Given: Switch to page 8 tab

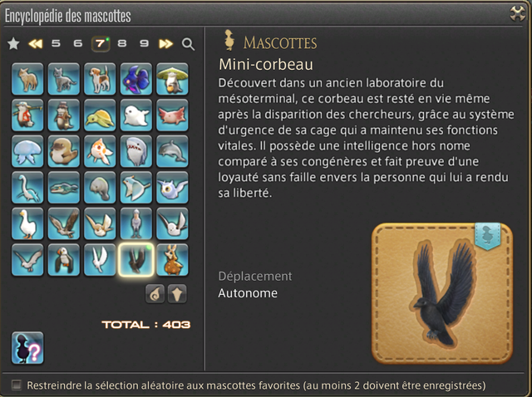Looking at the screenshot, I should click(x=122, y=44).
